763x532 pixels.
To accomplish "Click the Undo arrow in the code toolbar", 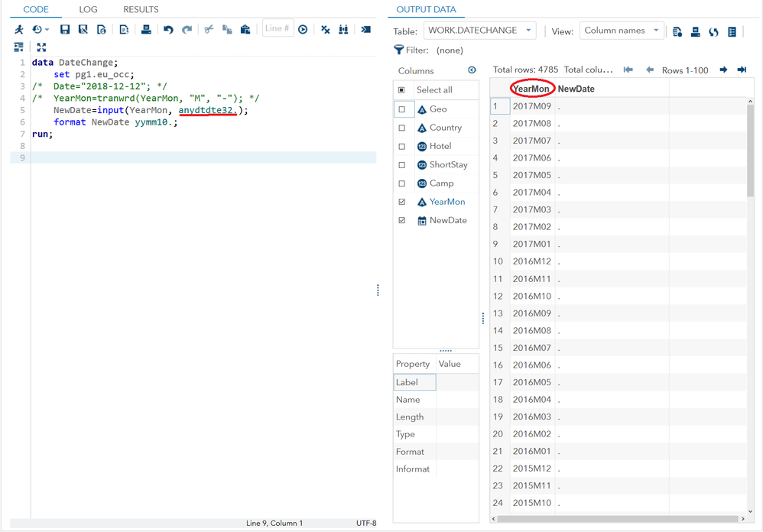I will click(168, 30).
